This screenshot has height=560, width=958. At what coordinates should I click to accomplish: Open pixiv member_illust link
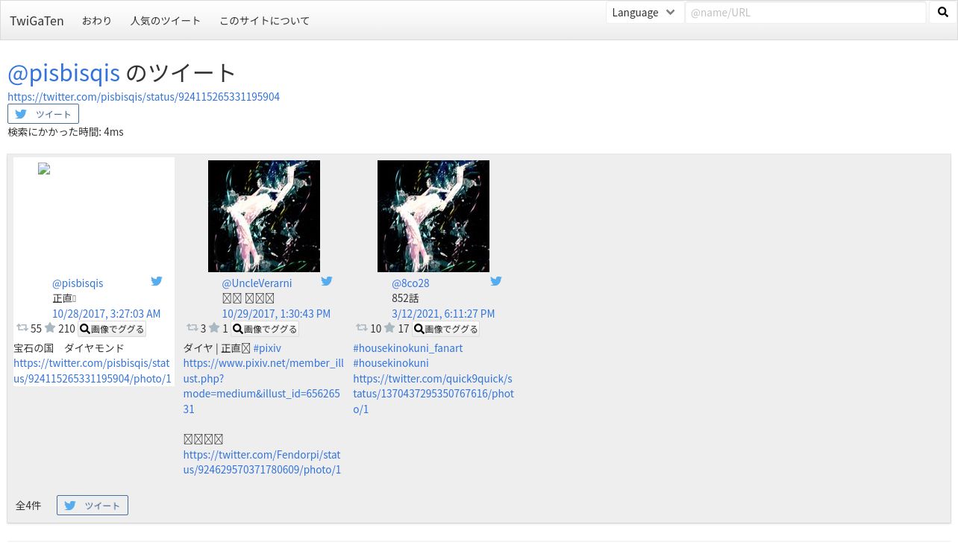click(263, 386)
